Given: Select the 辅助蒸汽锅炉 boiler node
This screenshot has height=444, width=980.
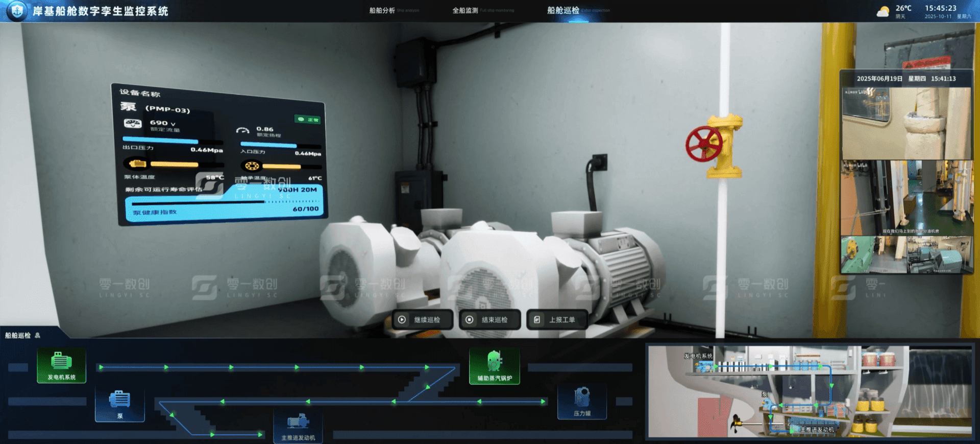Looking at the screenshot, I should [494, 365].
